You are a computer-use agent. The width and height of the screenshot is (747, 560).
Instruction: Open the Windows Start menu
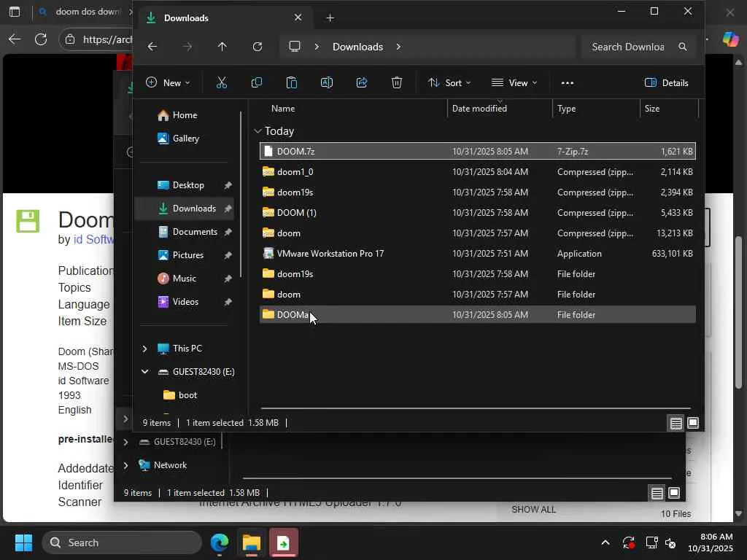(x=23, y=542)
